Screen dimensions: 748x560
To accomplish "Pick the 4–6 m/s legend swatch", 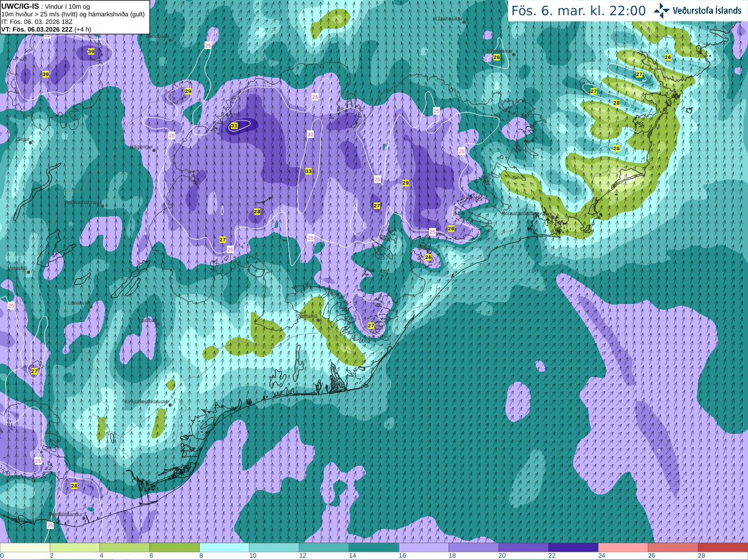I will [124, 548].
